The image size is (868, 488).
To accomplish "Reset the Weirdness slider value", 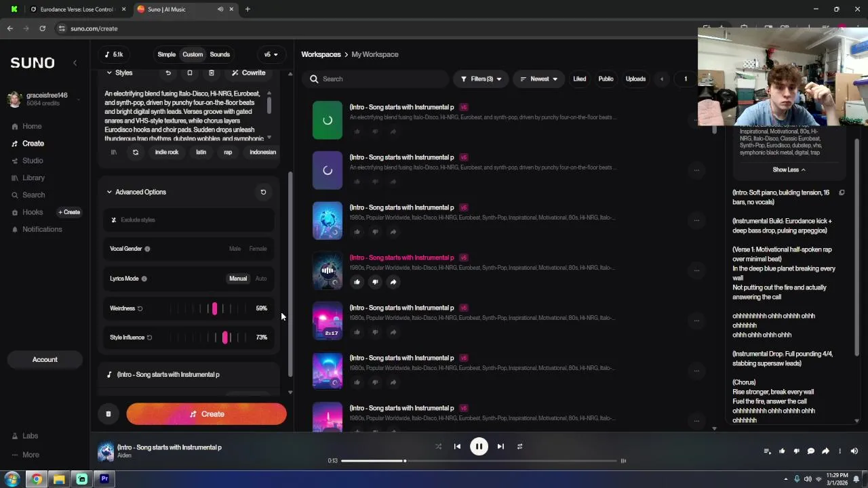I will point(140,308).
